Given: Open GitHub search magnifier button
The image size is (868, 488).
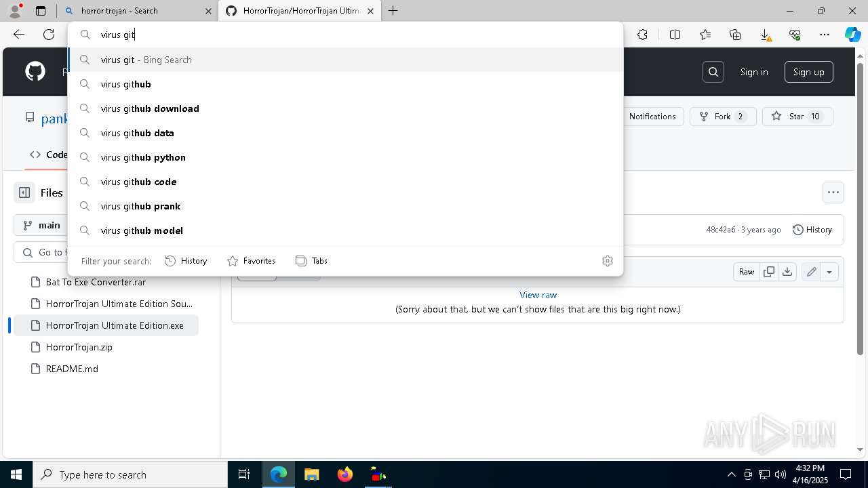Looking at the screenshot, I should pyautogui.click(x=713, y=72).
